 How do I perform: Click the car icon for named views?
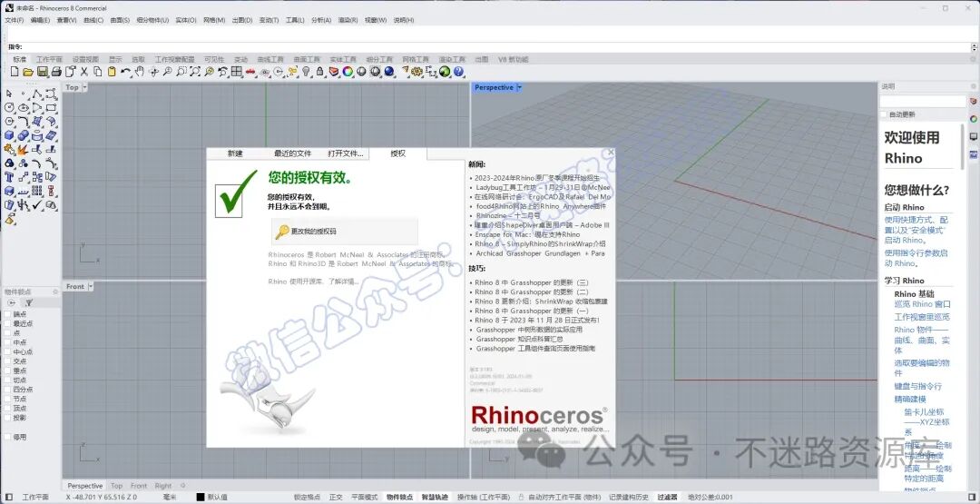250,72
